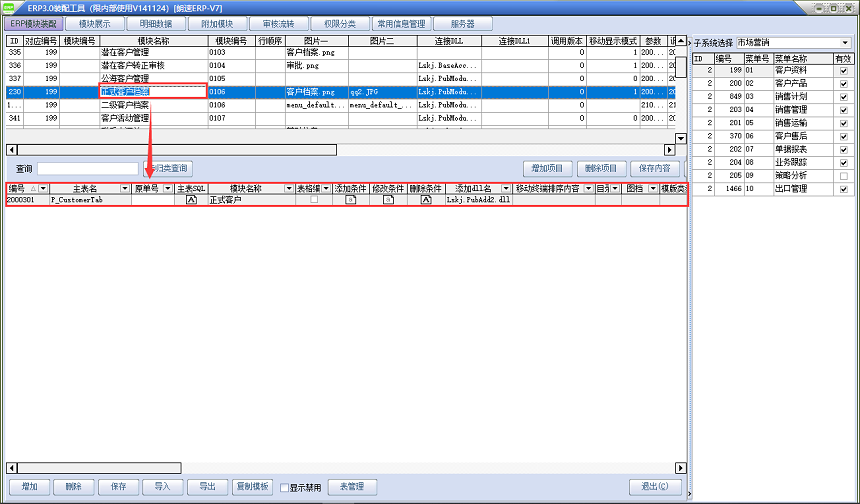The height and width of the screenshot is (504, 860).
Task: Select the 二级客户档案 module row
Action: coord(126,104)
